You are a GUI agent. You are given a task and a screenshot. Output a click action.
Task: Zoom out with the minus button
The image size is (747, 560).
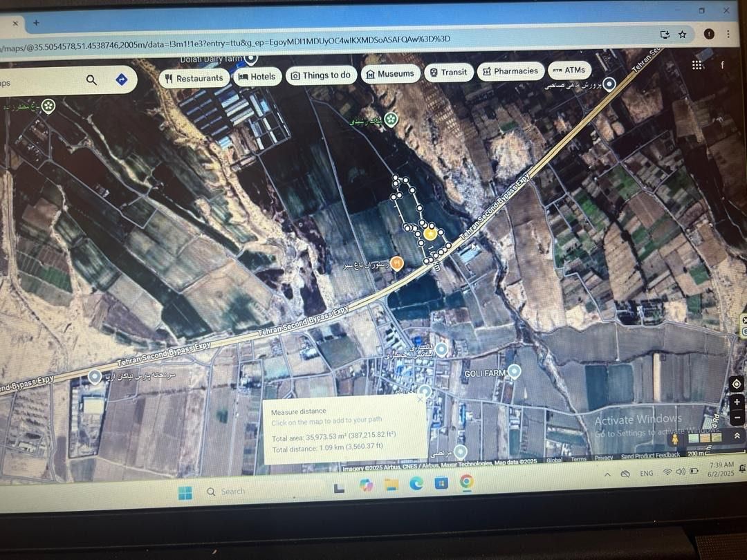(737, 417)
